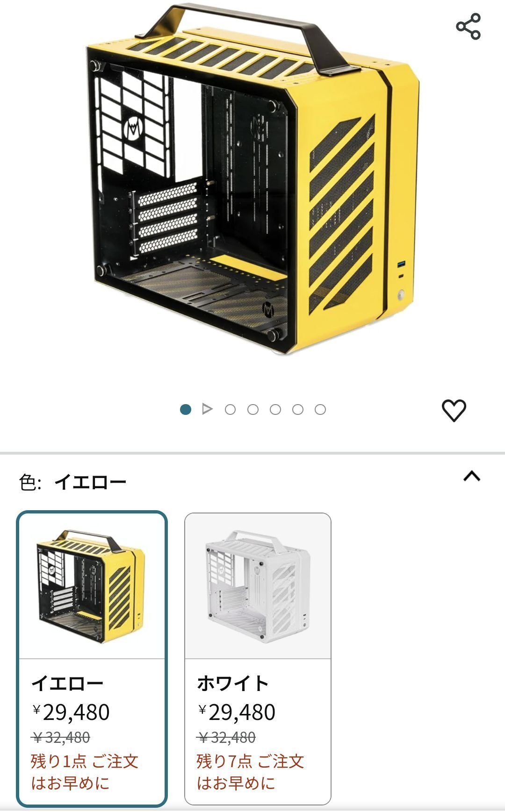Image resolution: width=505 pixels, height=812 pixels.
Task: Collapse the color options chevron
Action: tap(472, 476)
